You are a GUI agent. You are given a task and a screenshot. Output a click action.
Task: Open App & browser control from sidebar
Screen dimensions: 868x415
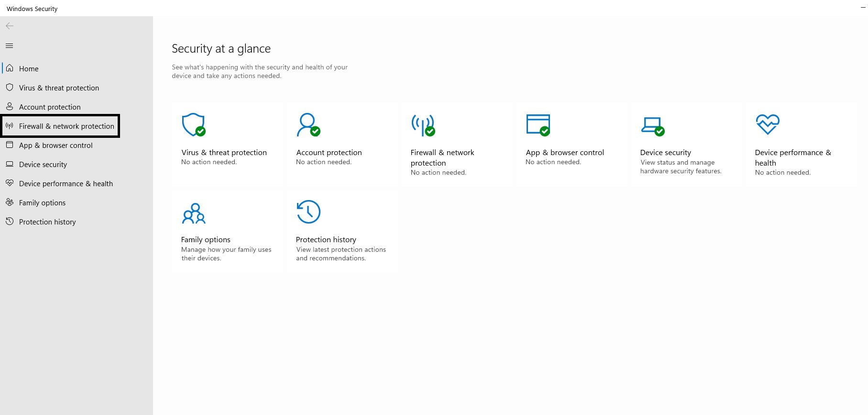click(55, 146)
